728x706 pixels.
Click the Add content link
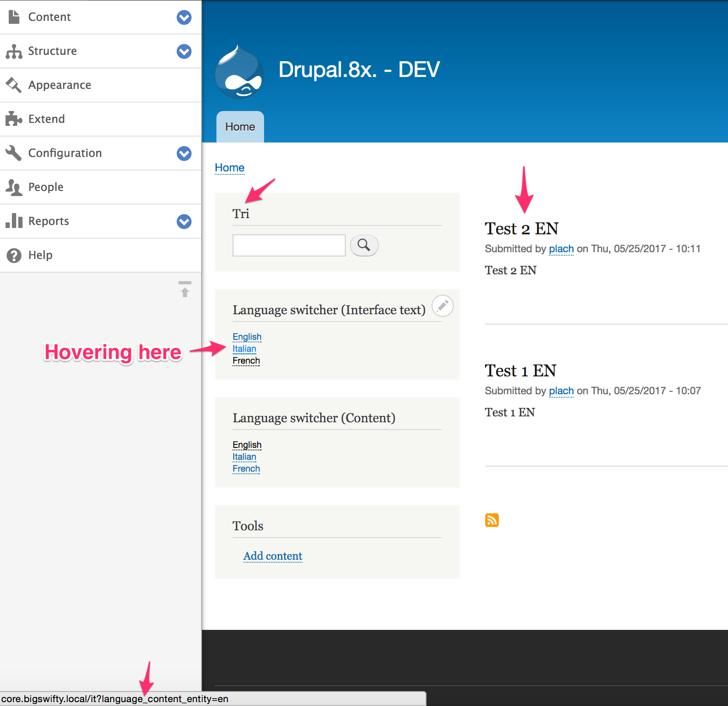click(273, 556)
